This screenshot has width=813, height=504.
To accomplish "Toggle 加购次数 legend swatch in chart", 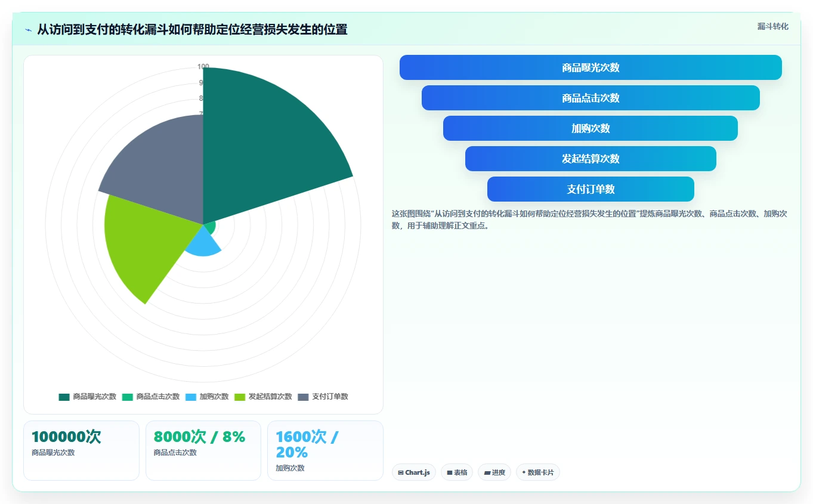I will [x=190, y=397].
